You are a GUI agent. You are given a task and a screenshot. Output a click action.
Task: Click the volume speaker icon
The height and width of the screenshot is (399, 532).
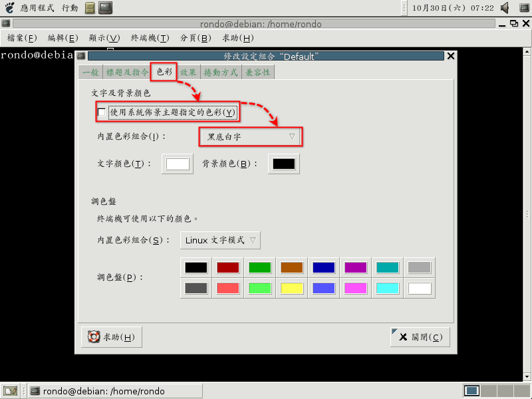tap(505, 8)
